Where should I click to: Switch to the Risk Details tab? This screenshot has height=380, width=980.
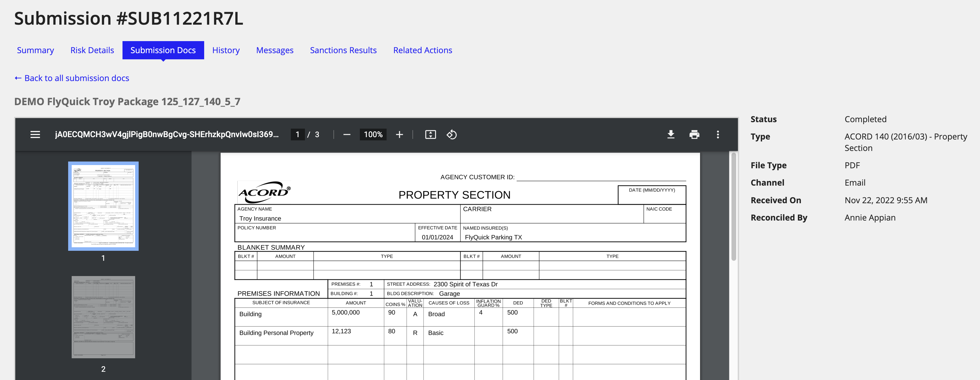coord(92,50)
